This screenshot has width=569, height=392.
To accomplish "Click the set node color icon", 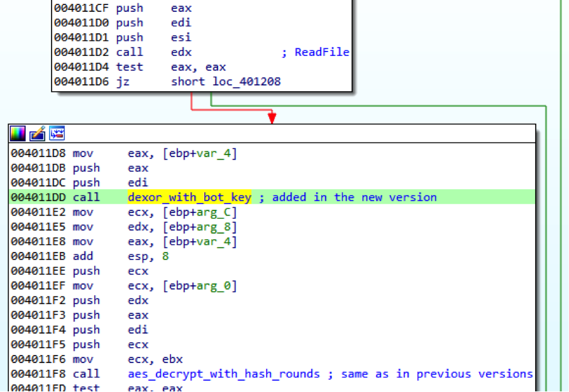I will coord(18,133).
